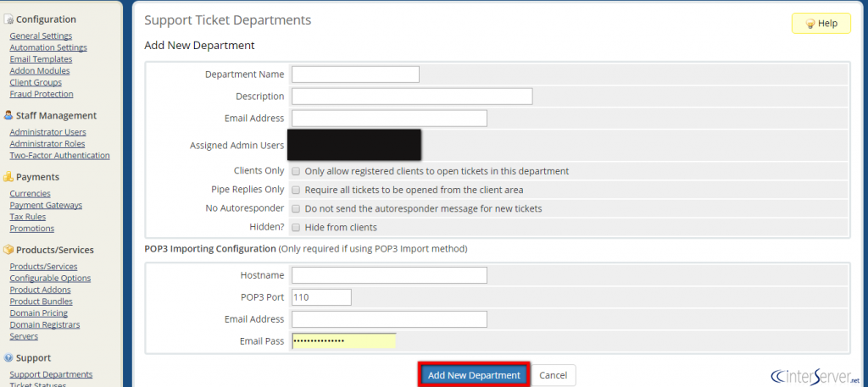This screenshot has height=387, width=868.
Task: Click the Hostname input field
Action: 389,275
